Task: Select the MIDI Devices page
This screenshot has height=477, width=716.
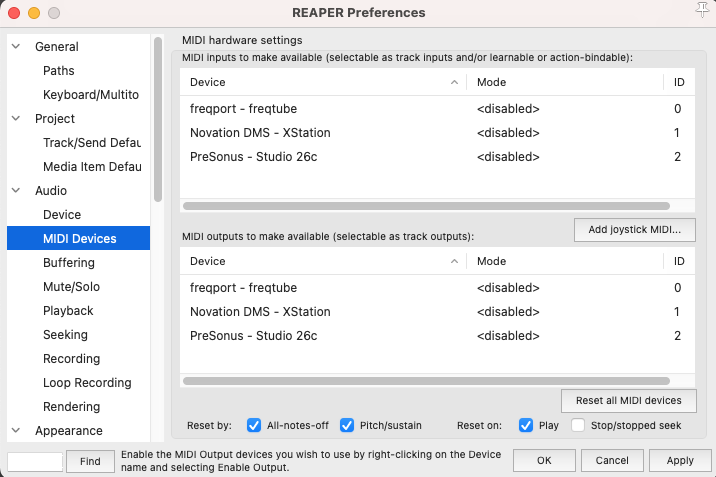Action: [x=79, y=238]
